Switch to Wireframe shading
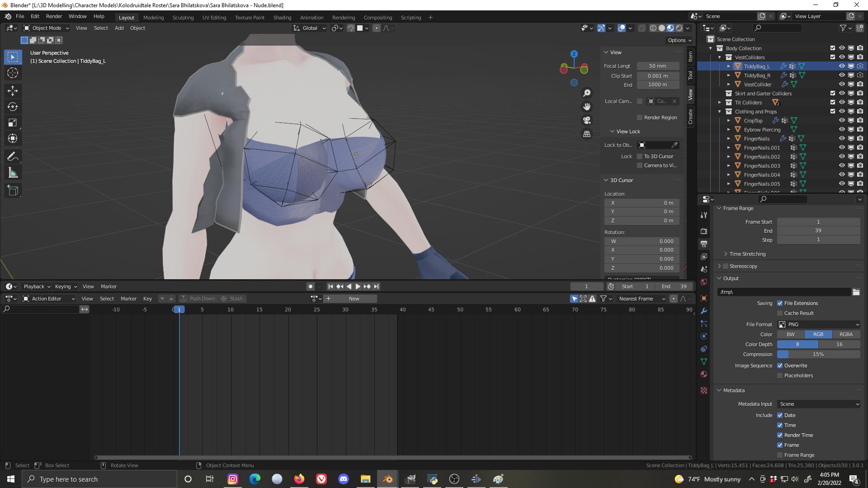 [653, 28]
